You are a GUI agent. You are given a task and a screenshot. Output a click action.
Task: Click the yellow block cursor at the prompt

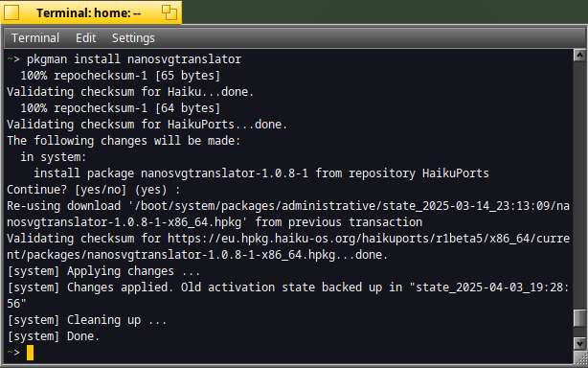pos(30,353)
